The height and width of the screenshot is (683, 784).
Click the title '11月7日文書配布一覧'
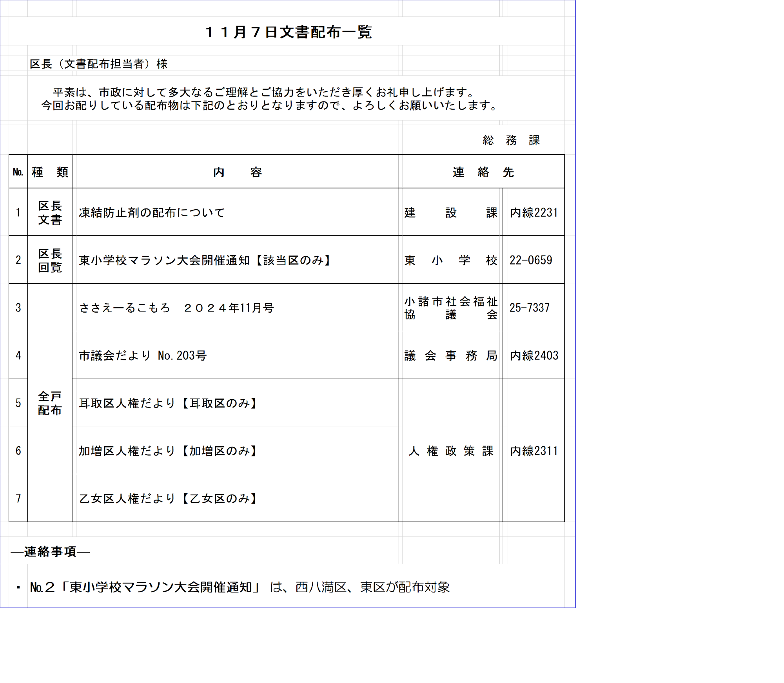(288, 32)
